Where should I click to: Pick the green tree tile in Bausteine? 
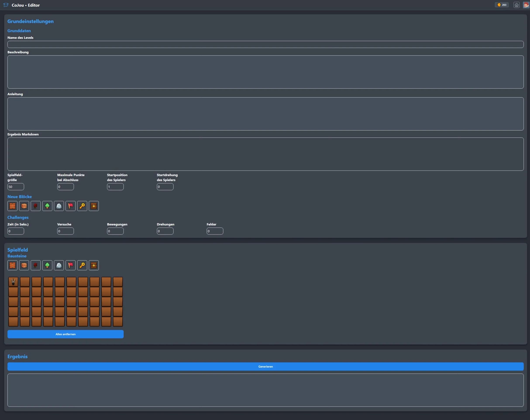point(47,265)
